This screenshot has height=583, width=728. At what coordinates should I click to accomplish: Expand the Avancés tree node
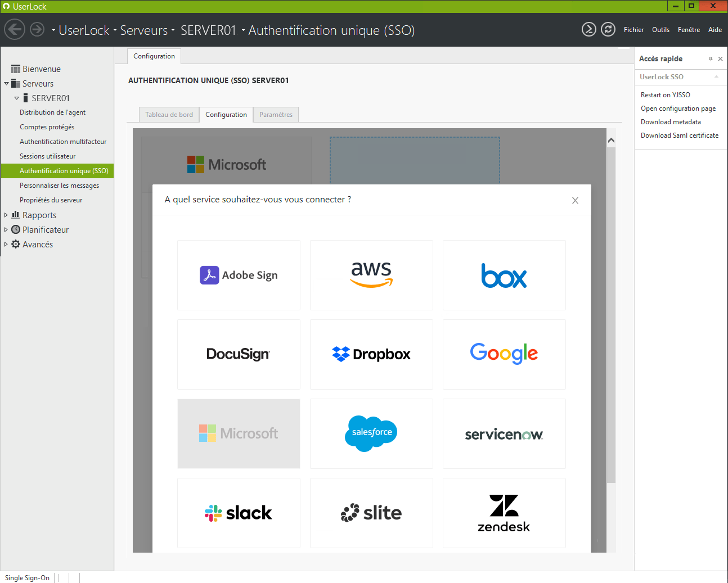click(x=6, y=244)
